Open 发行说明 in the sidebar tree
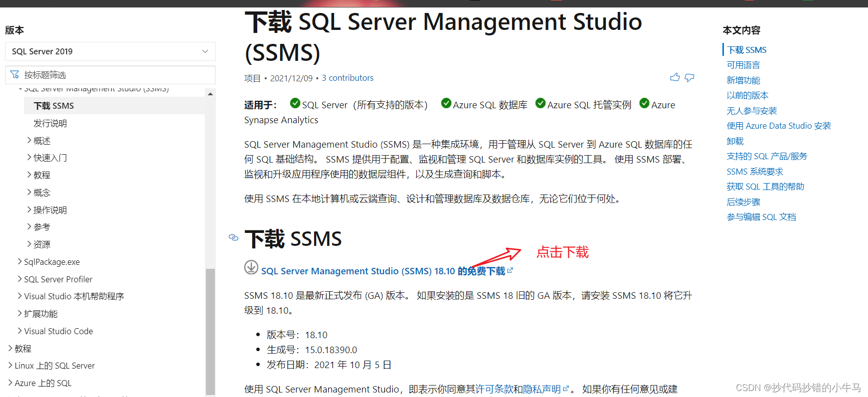This screenshot has height=397, width=868. pyautogui.click(x=50, y=123)
